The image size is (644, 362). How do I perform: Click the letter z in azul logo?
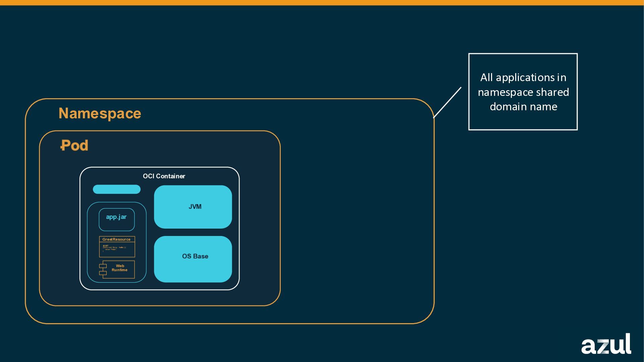click(x=604, y=347)
